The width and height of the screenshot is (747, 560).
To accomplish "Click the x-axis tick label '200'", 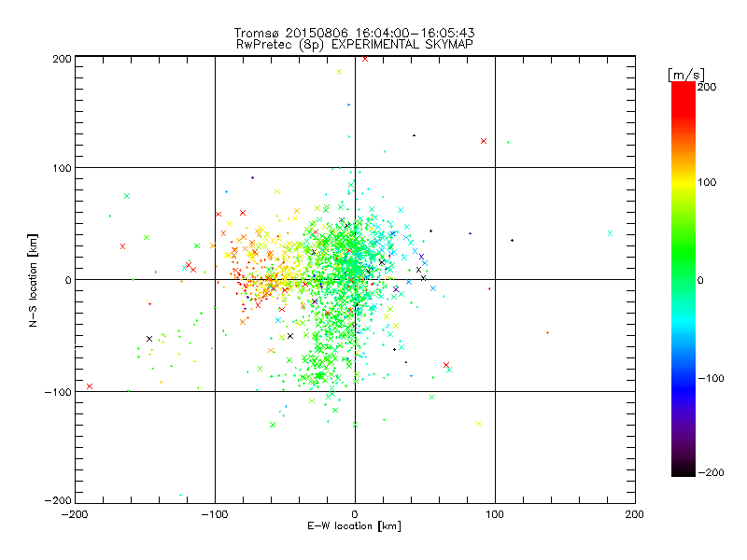I will (635, 514).
